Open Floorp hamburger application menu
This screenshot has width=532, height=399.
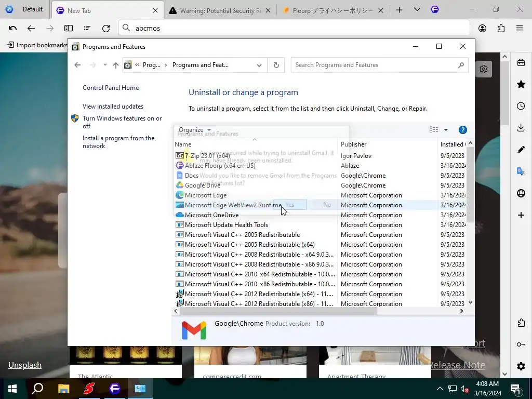pyautogui.click(x=519, y=28)
